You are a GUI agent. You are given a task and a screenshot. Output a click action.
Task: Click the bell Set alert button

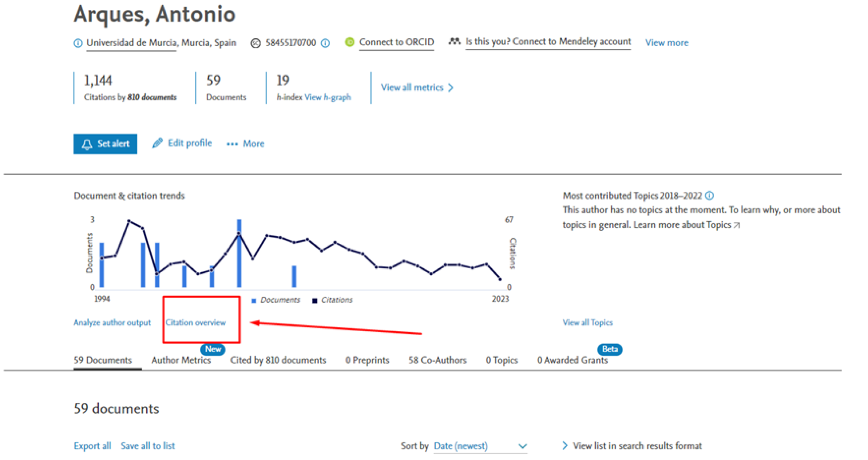coord(105,144)
